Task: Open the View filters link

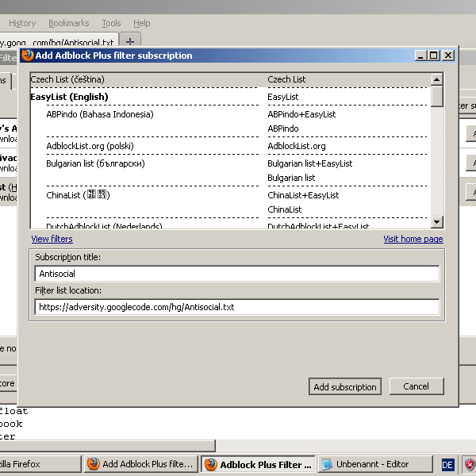Action: 52,239
